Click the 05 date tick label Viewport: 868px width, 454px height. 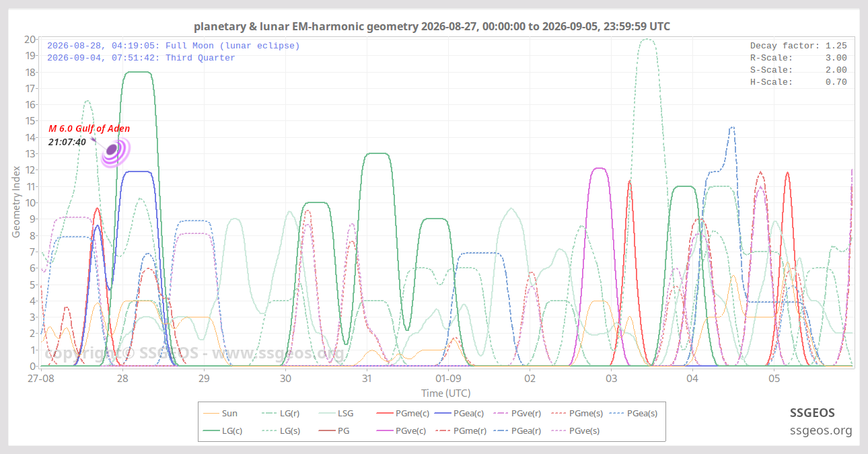pos(774,379)
